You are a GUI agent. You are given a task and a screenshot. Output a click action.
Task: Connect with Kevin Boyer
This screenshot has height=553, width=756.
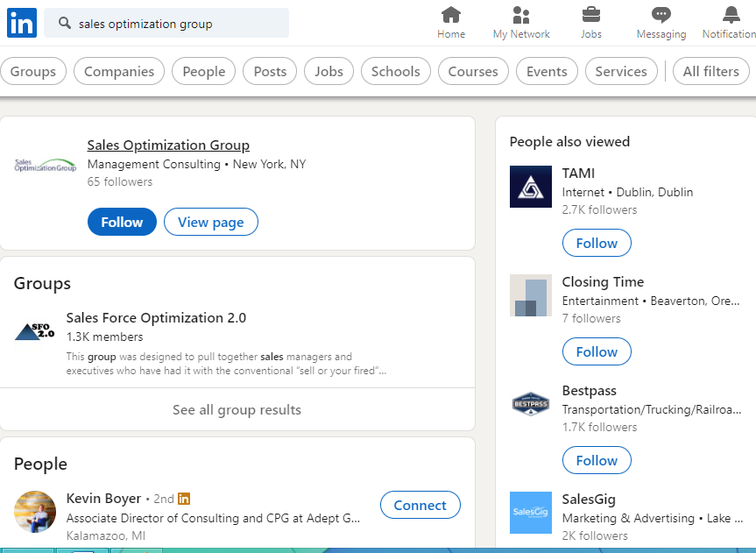tap(420, 505)
